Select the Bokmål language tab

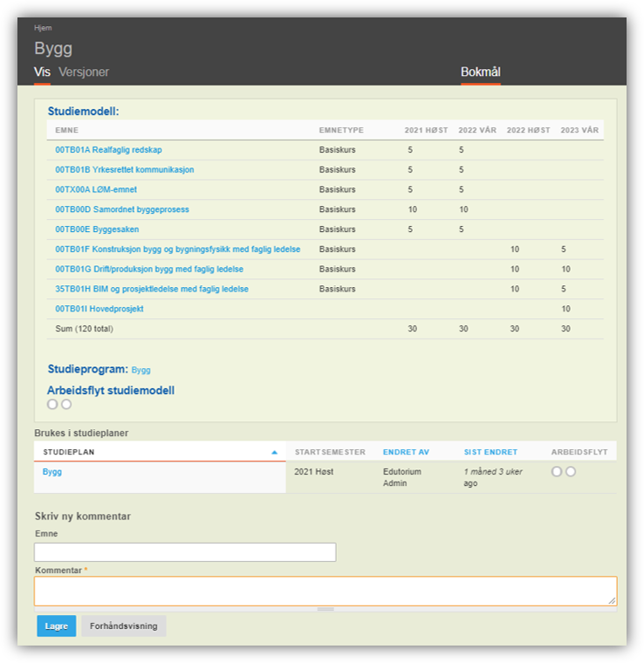(480, 72)
